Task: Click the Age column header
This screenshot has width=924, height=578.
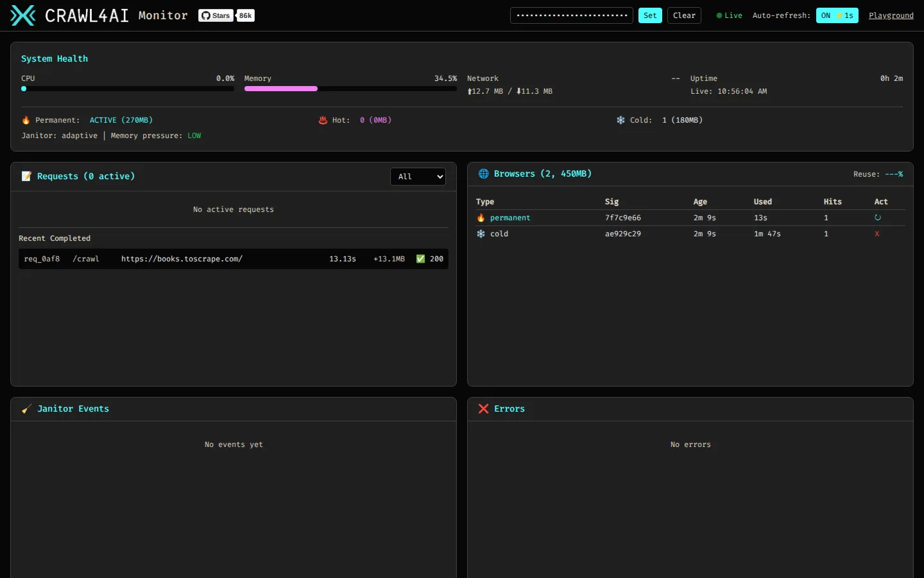Action: (x=700, y=202)
